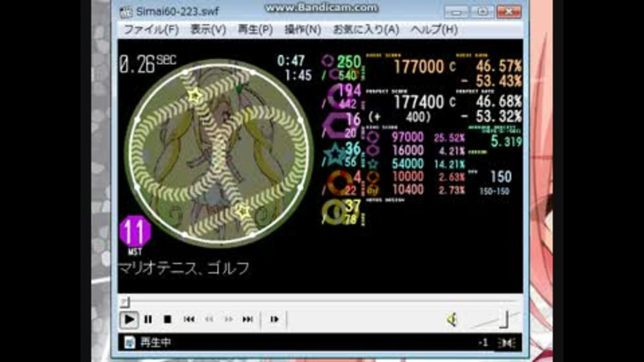Click the status bar resize icon
Screen dimensions: 644x362
click(x=507, y=343)
